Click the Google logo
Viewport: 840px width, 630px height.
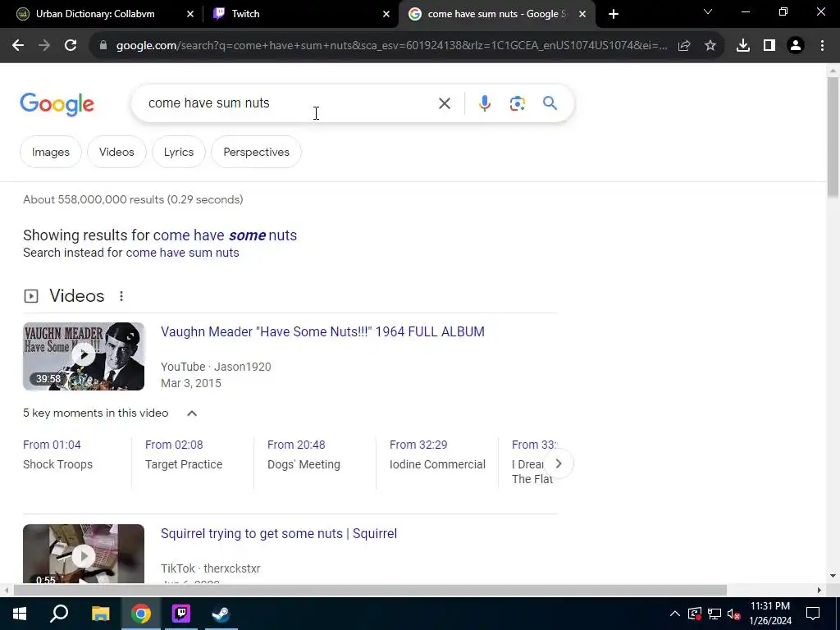57,104
